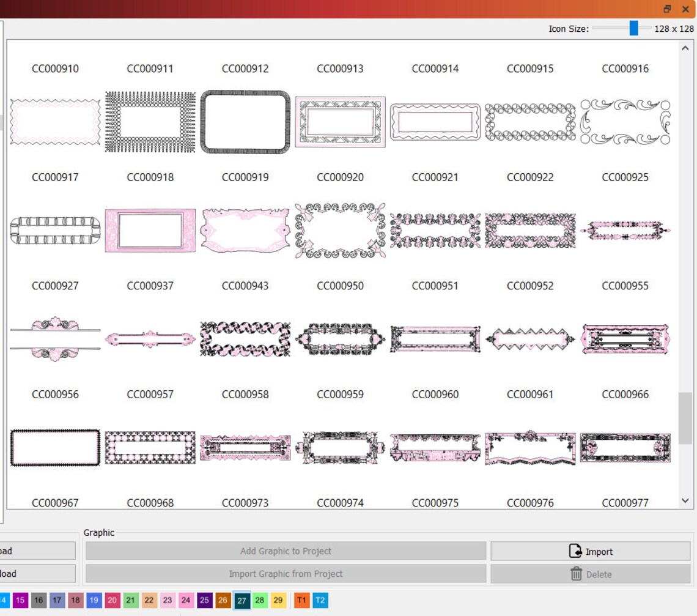Select the CC000960 thin rectangular frame

[x=435, y=339]
